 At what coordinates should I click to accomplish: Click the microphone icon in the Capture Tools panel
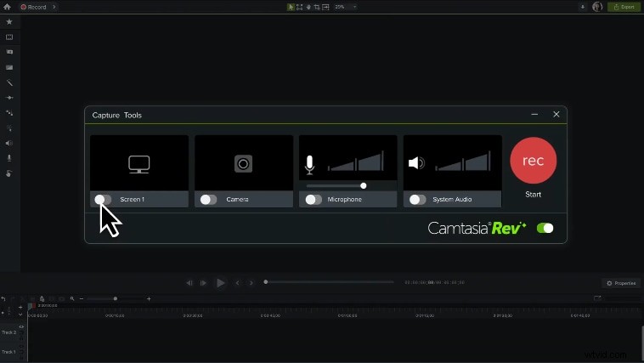(x=309, y=163)
